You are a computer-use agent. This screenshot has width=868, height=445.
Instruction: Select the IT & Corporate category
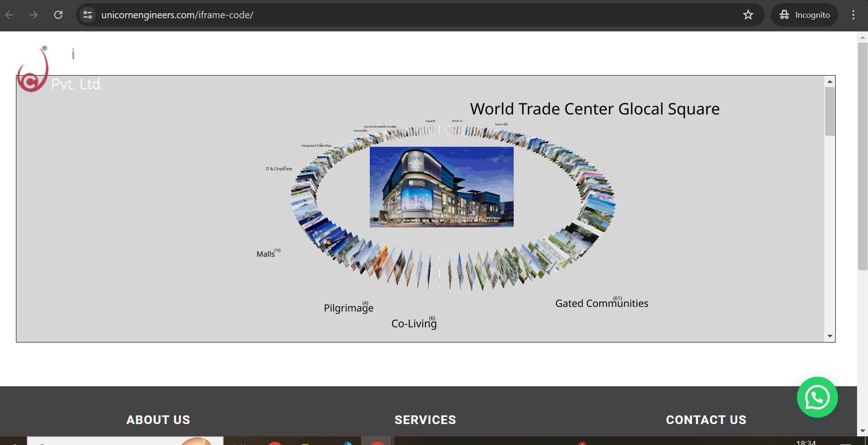[x=279, y=169]
